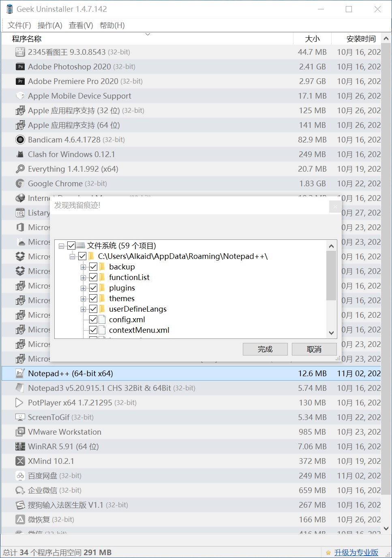Collapse the 文件系统 root tree node
The height and width of the screenshot is (558, 392).
61,246
